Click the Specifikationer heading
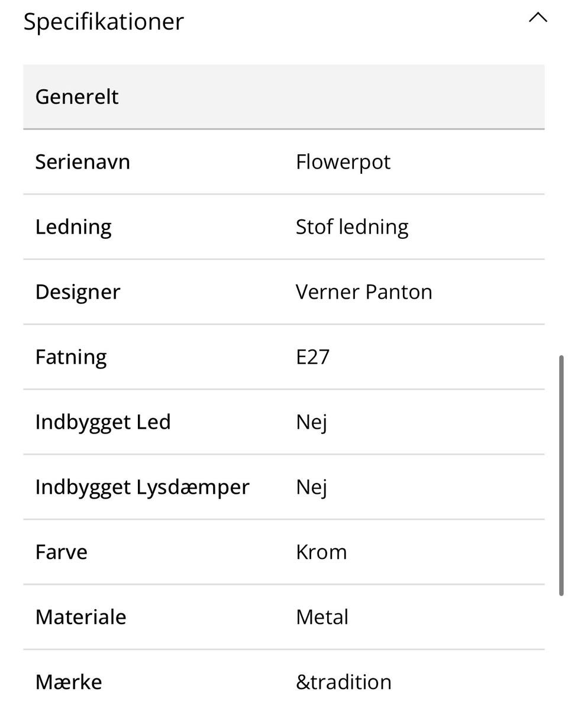The width and height of the screenshot is (568, 728). coord(104,21)
